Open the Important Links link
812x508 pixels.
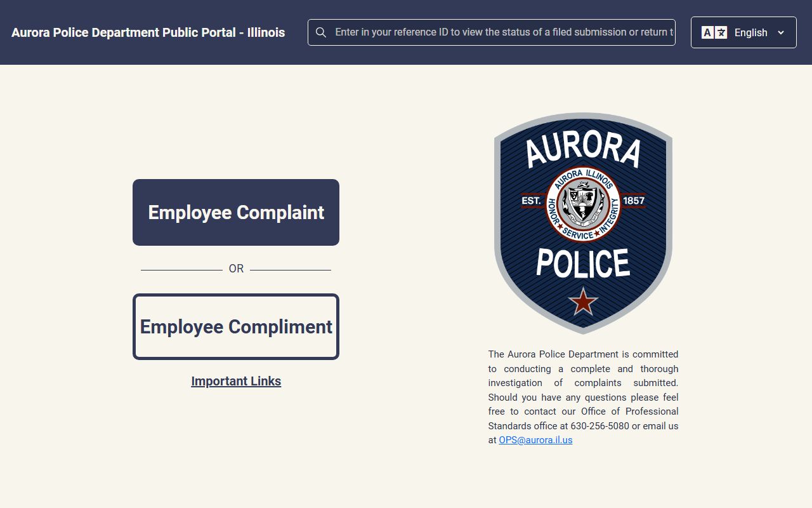point(236,381)
